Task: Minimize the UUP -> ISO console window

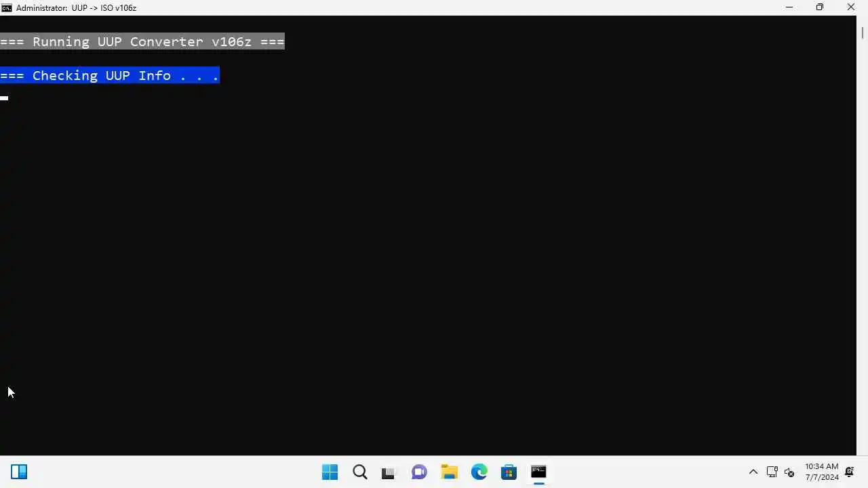Action: tap(789, 7)
